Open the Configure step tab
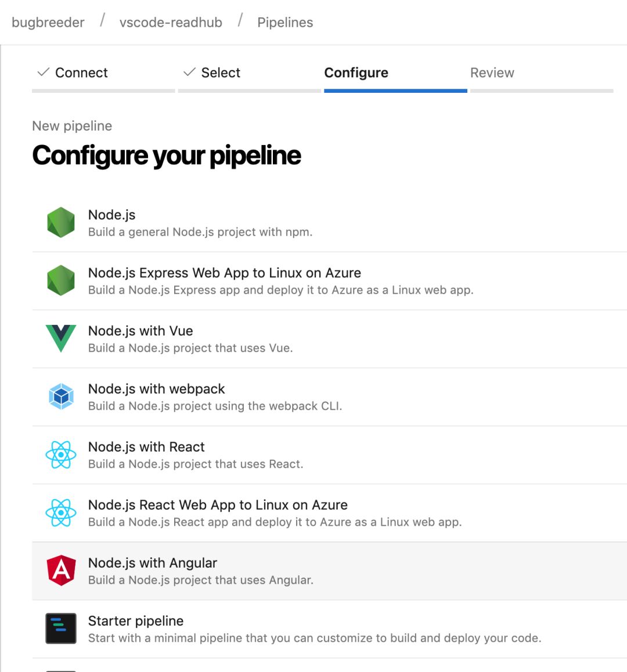Screen dimensions: 627x672 [x=356, y=73]
